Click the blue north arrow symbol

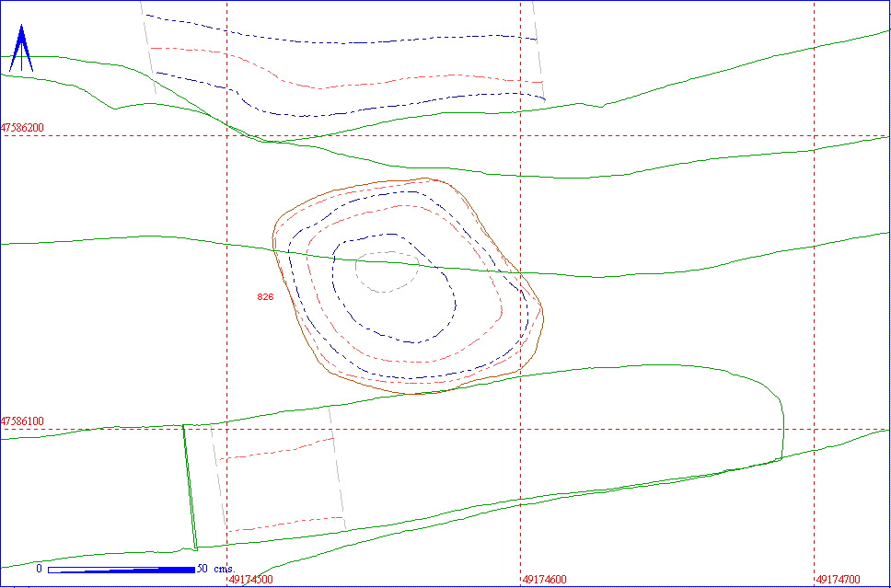(21, 48)
